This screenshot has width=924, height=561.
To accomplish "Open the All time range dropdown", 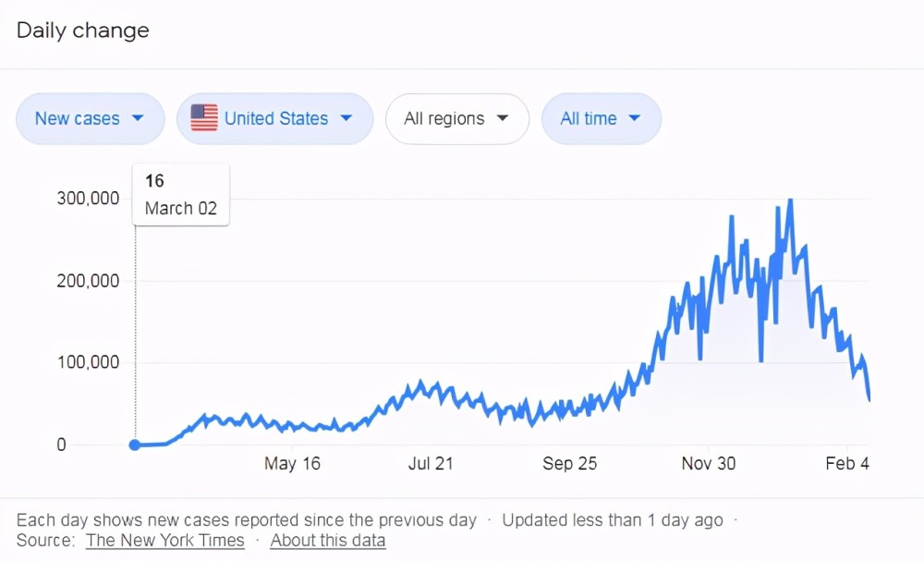I will coord(601,118).
